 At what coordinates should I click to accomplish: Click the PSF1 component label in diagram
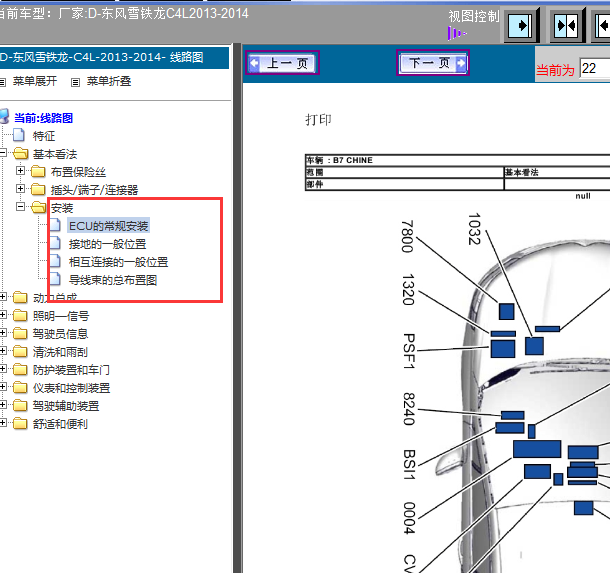point(409,351)
